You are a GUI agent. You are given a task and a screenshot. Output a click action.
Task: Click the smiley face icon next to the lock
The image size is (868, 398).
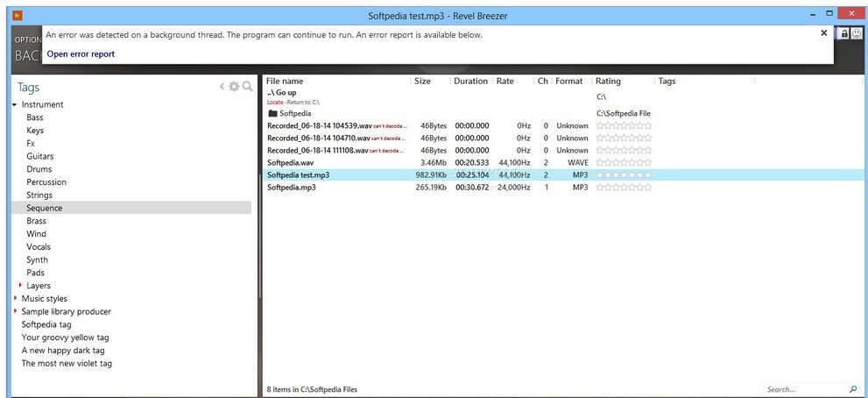pos(856,33)
